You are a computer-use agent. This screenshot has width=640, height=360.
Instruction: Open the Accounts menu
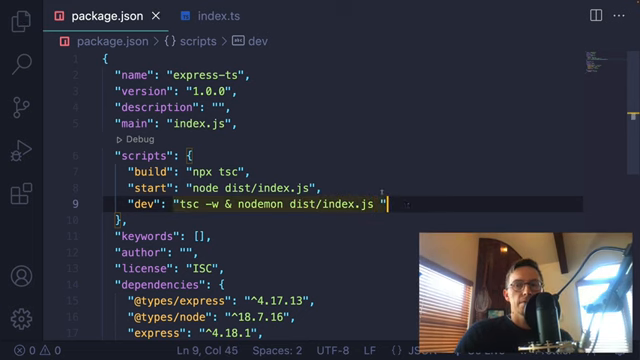tap(21, 276)
